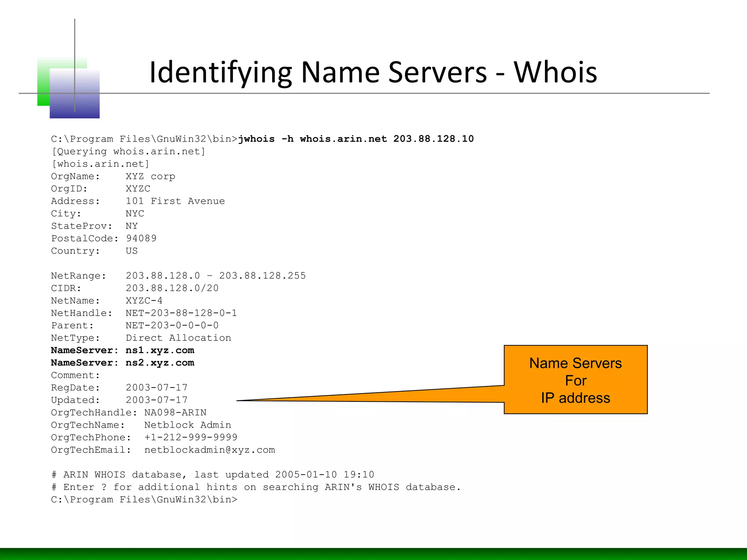Click the CIDR value 203.88.128.0/20
747x560 pixels.
coord(172,288)
